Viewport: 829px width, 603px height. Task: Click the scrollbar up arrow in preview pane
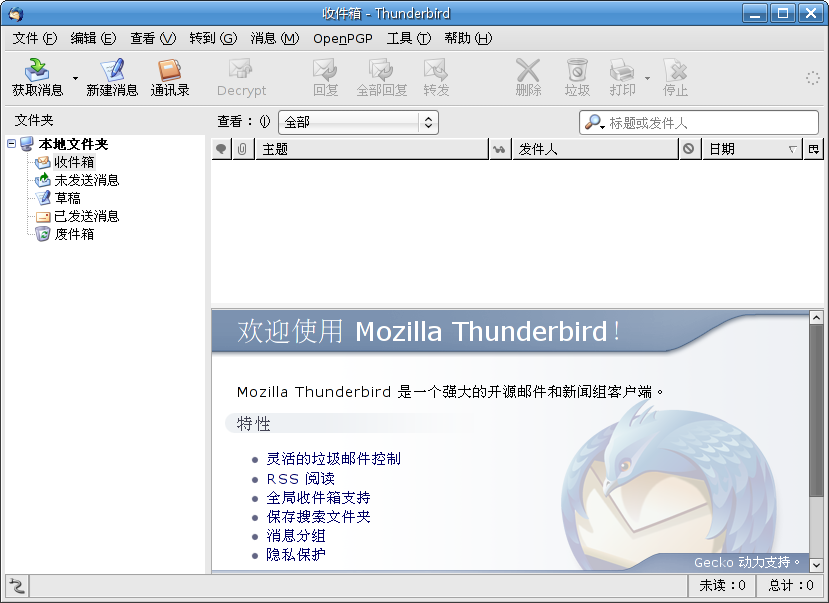[816, 317]
